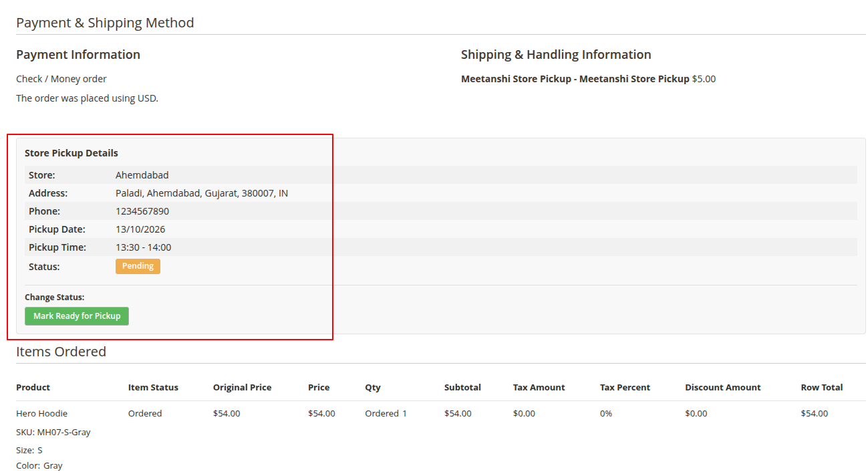The image size is (868, 476).
Task: Select the Payment & Shipping Method heading
Action: [105, 23]
